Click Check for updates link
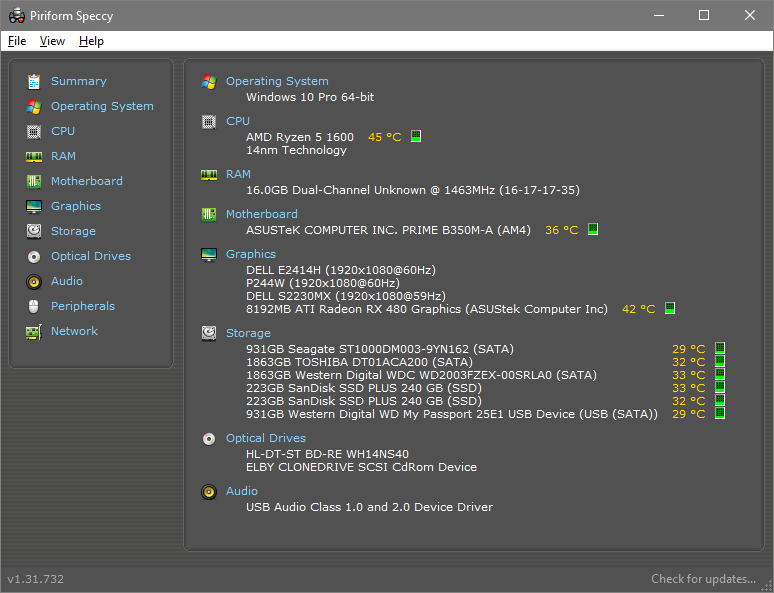The width and height of the screenshot is (774, 593). coord(703,579)
